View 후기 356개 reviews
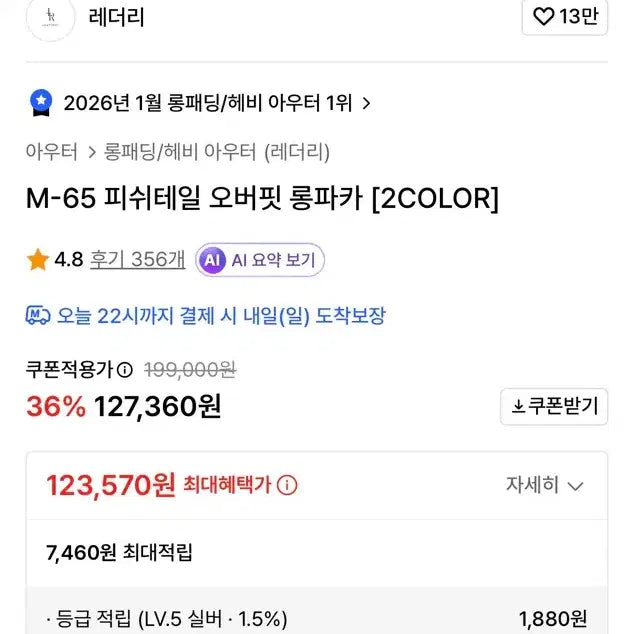Image resolution: width=634 pixels, height=634 pixels. 137,260
